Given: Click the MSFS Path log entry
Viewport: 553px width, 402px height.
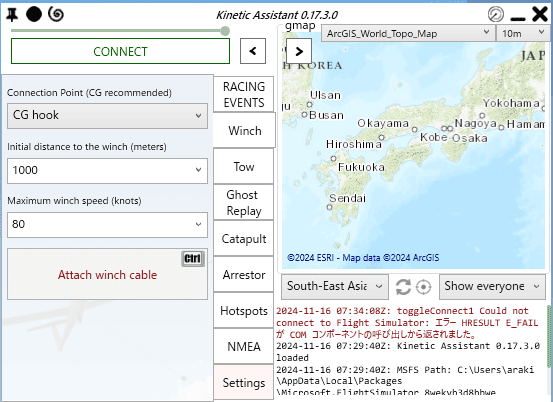Looking at the screenshot, I should tap(406, 379).
